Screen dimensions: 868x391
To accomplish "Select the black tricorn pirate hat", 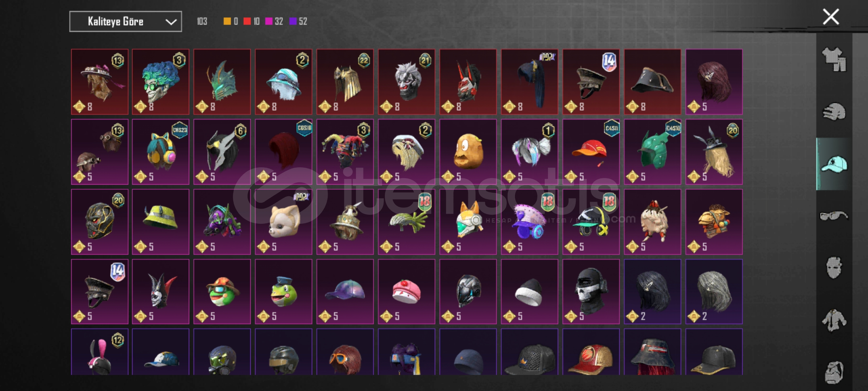I will click(652, 82).
